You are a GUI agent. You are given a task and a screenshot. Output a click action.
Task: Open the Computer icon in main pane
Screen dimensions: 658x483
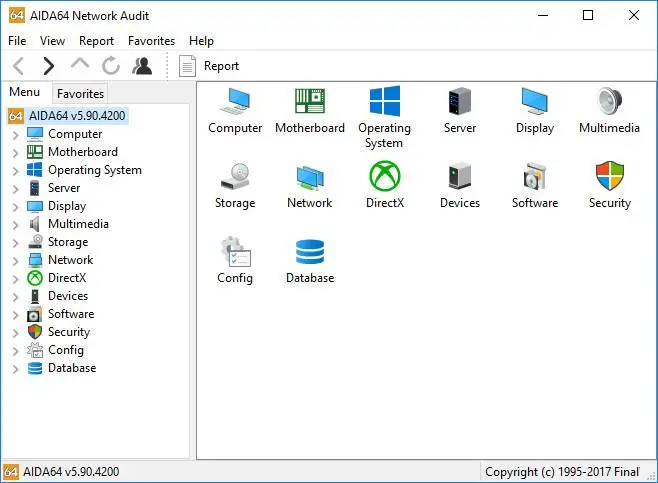235,102
